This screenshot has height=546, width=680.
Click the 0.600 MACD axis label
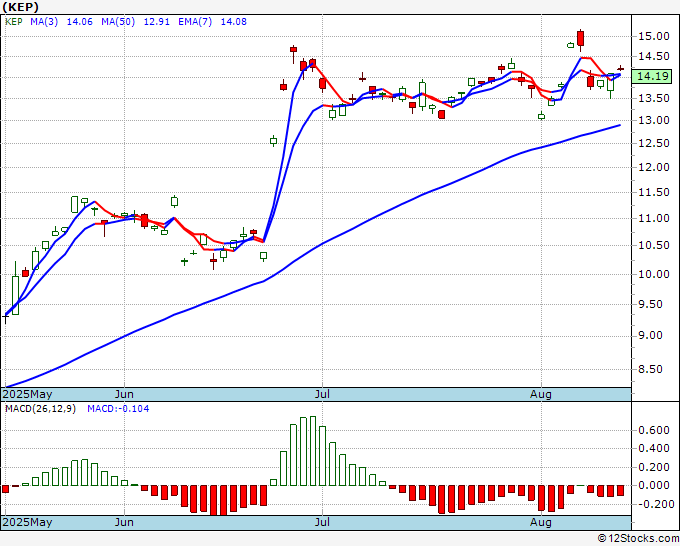tap(654, 430)
